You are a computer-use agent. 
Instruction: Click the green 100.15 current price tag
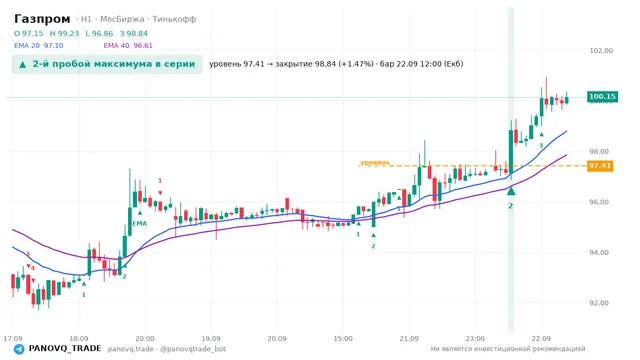(x=602, y=97)
